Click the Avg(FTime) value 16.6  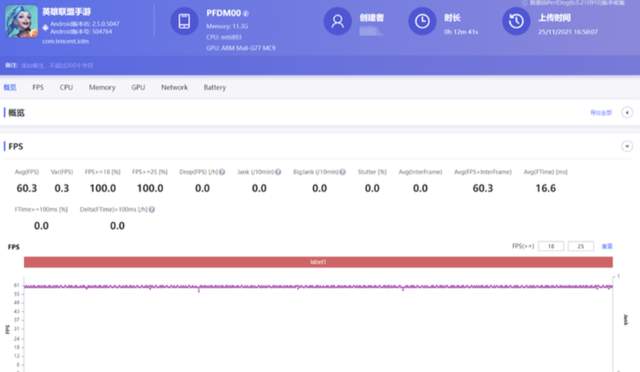point(546,188)
